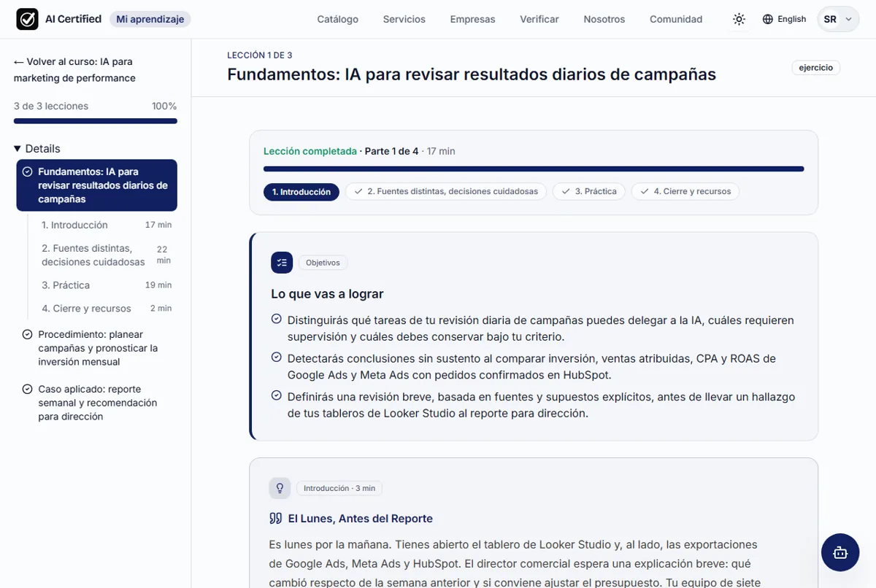Click the Objetivos checklist icon
This screenshot has height=588, width=876.
pyautogui.click(x=282, y=263)
